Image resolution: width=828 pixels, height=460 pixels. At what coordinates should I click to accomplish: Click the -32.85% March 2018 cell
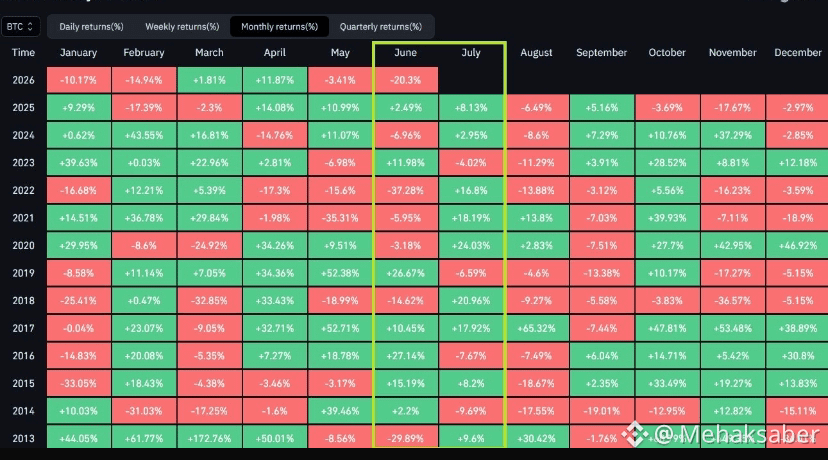tap(209, 301)
